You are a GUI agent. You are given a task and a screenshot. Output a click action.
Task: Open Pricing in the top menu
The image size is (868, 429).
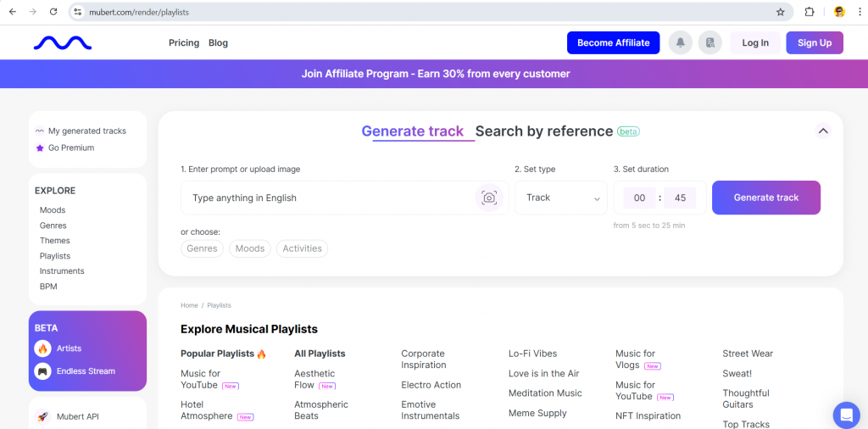pyautogui.click(x=184, y=43)
